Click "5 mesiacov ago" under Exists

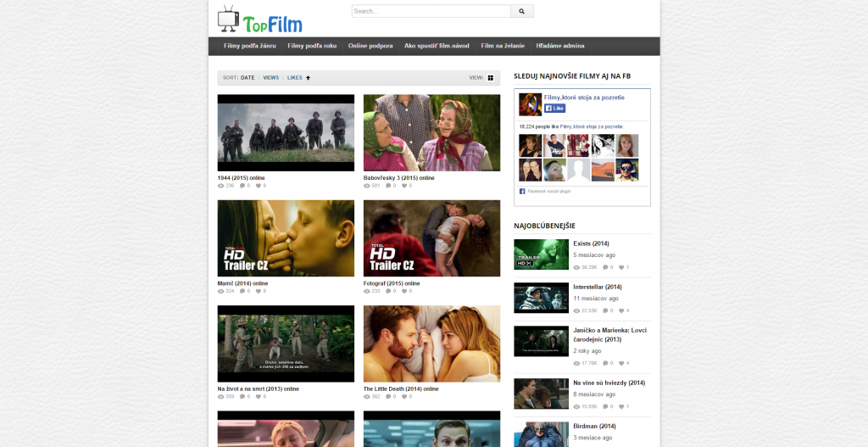594,255
